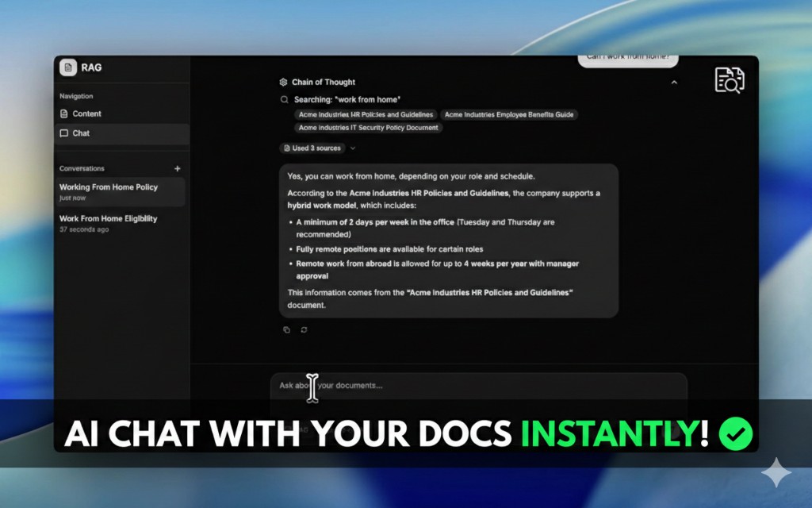The width and height of the screenshot is (812, 508).
Task: Open Acme Industries HR Policies and Guidelines chip
Action: [366, 115]
